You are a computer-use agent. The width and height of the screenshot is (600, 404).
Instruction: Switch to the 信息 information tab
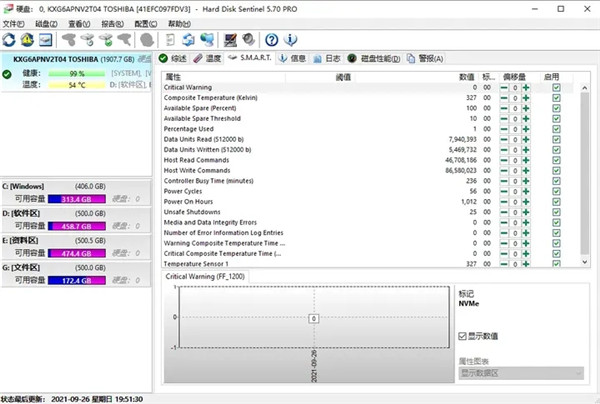(292, 59)
